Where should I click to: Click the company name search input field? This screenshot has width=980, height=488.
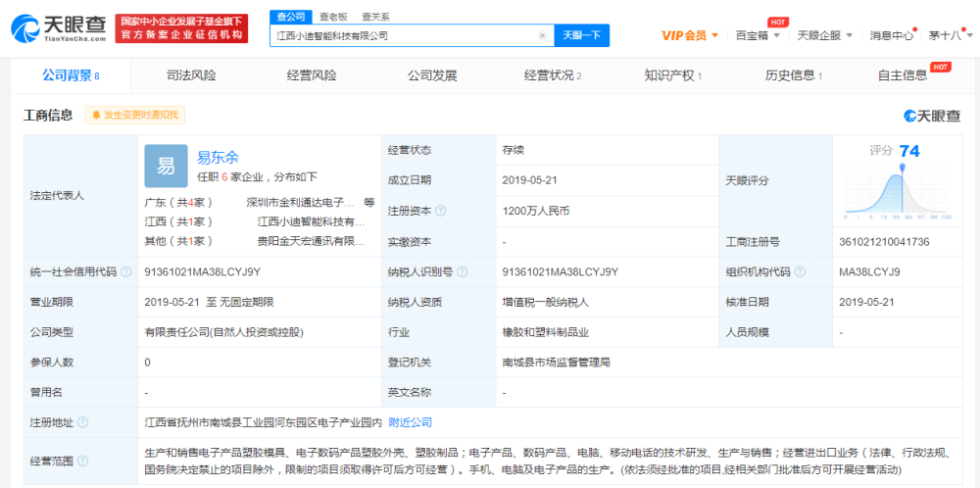click(402, 35)
